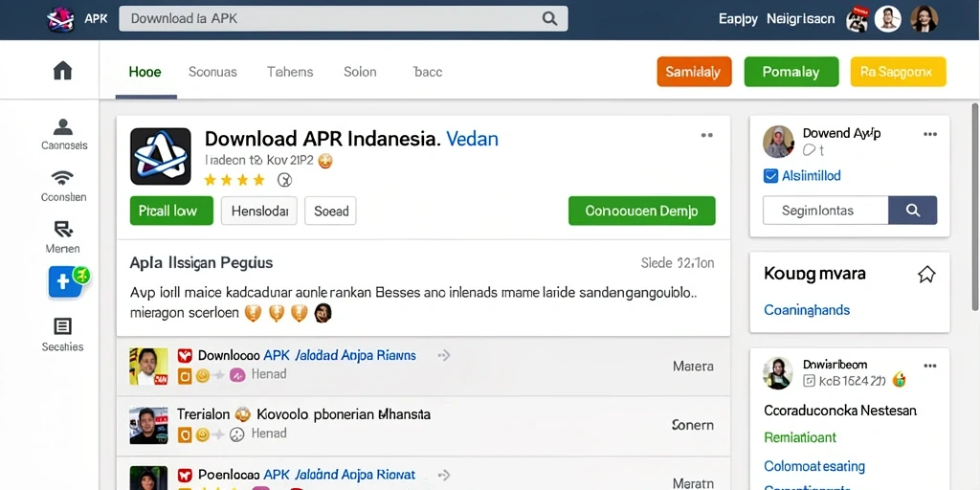Image resolution: width=980 pixels, height=490 pixels.
Task: Click the dark face emoji after mieragon scerloen
Action: 323,312
